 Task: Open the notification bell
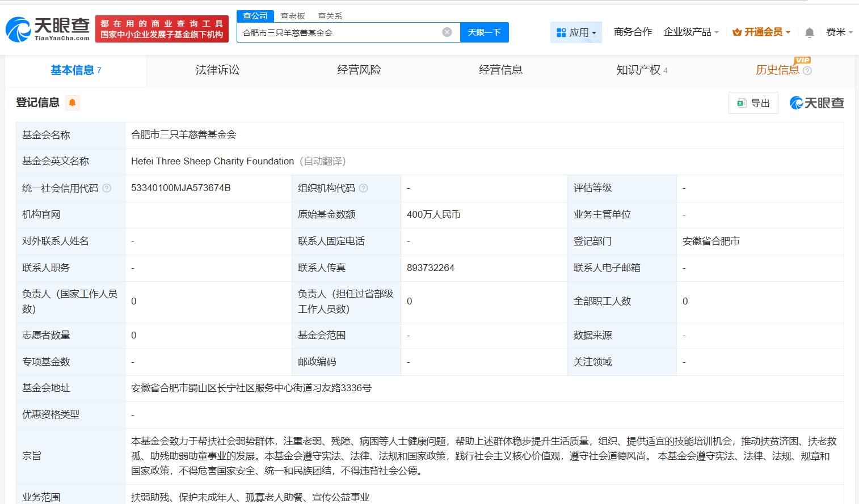pos(810,32)
